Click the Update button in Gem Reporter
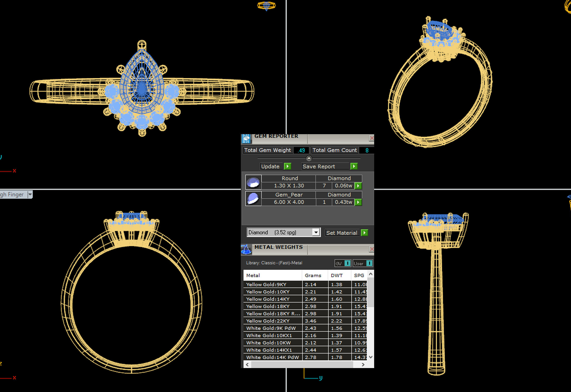 tap(271, 166)
